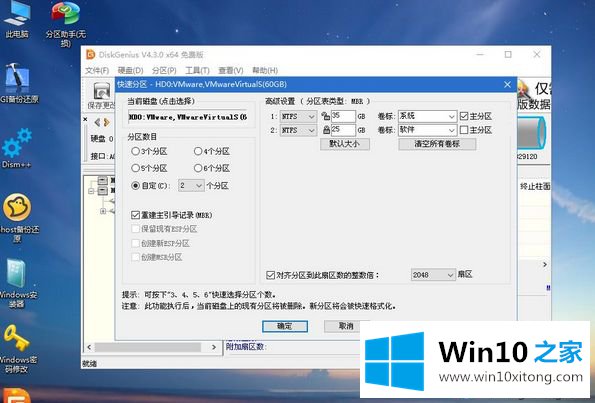Open the 文件(F) menu
595x403 pixels.
97,71
